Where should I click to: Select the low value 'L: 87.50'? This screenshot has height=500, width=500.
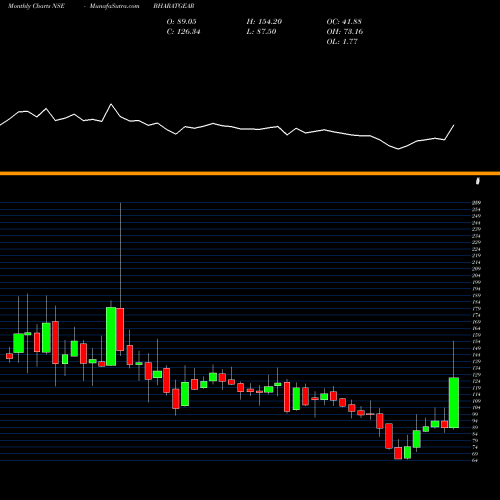(261, 32)
